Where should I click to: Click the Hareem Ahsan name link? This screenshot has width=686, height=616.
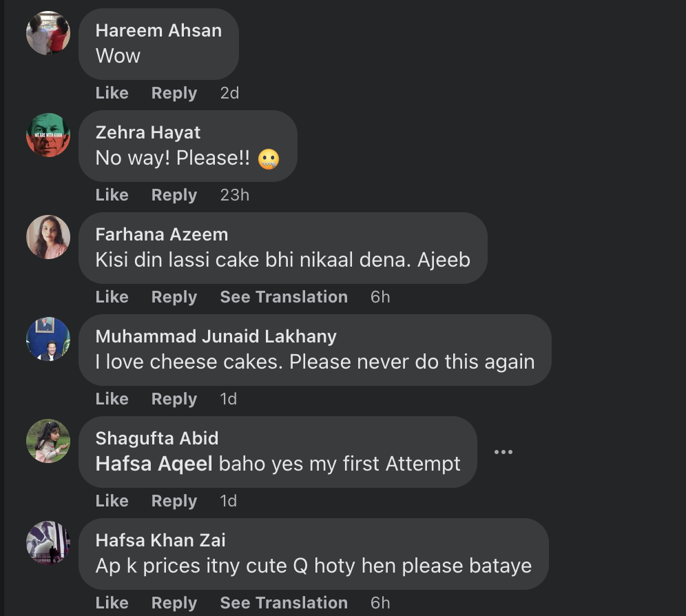[158, 30]
